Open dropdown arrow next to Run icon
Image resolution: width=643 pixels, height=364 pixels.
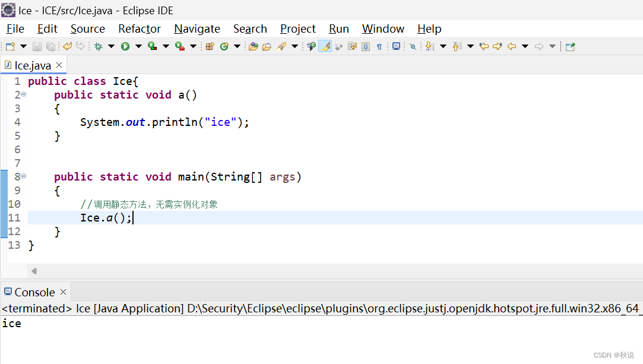point(138,46)
